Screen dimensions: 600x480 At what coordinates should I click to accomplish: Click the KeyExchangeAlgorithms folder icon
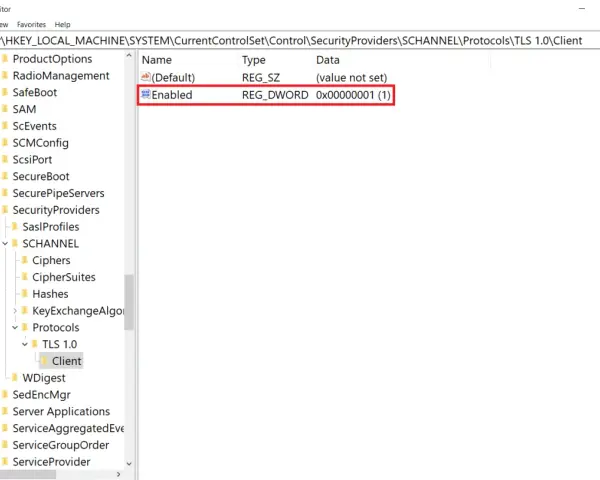[25, 310]
